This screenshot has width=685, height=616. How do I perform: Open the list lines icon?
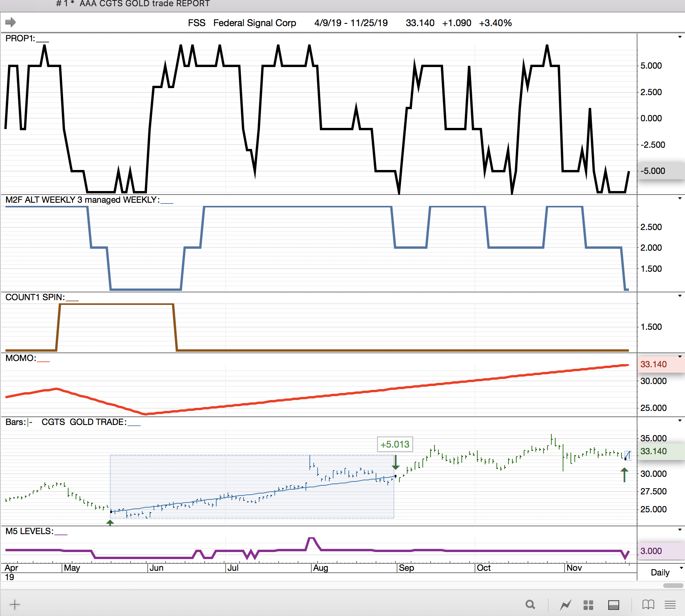coord(670,605)
